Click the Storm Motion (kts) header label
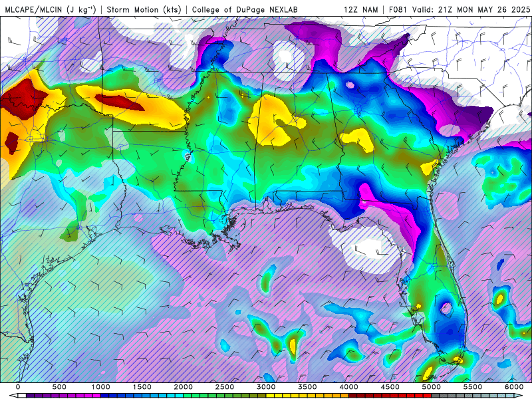Image resolution: width=532 pixels, height=399 pixels. pyautogui.click(x=144, y=9)
